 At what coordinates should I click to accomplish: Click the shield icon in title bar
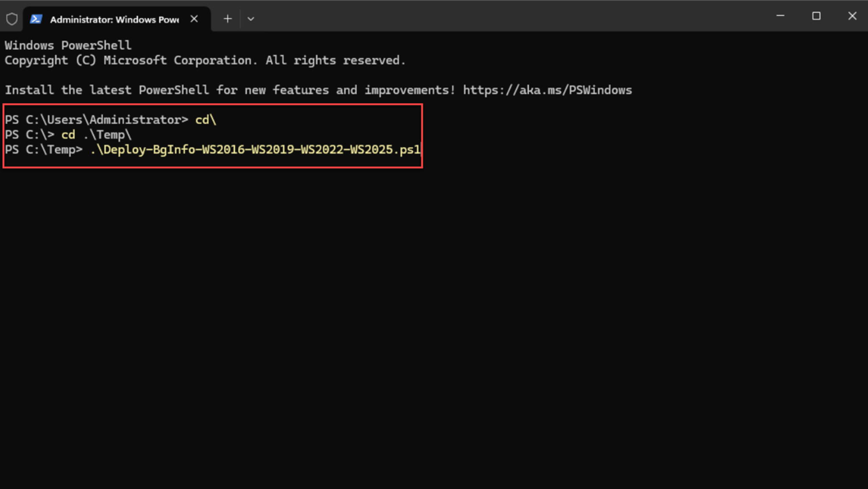click(12, 19)
